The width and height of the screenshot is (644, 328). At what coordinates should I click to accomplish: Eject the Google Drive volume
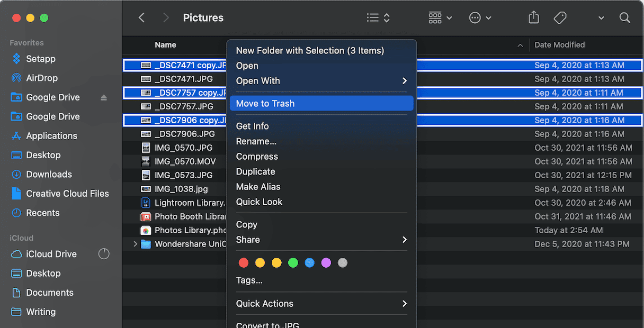(104, 97)
